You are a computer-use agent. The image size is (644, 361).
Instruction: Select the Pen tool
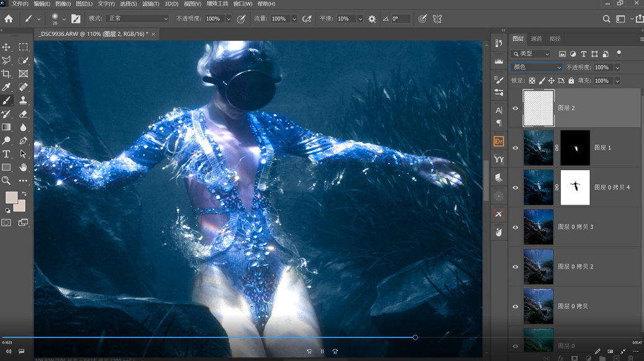point(24,141)
